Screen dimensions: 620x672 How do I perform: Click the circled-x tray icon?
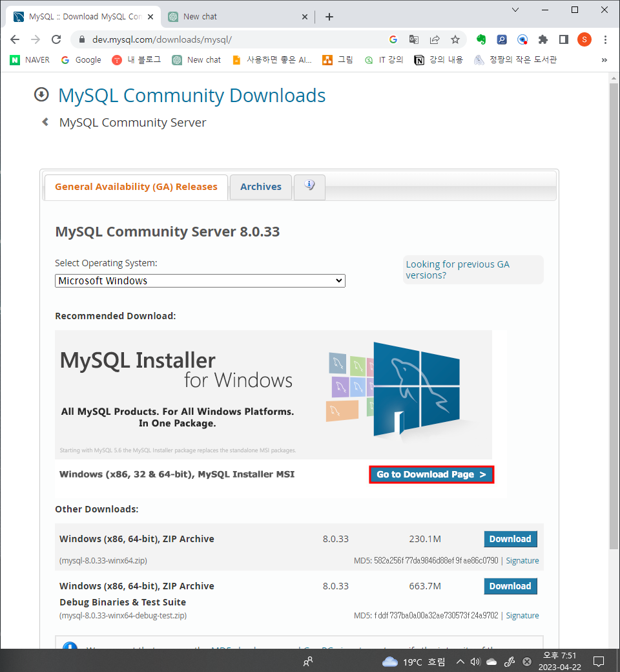(527, 662)
